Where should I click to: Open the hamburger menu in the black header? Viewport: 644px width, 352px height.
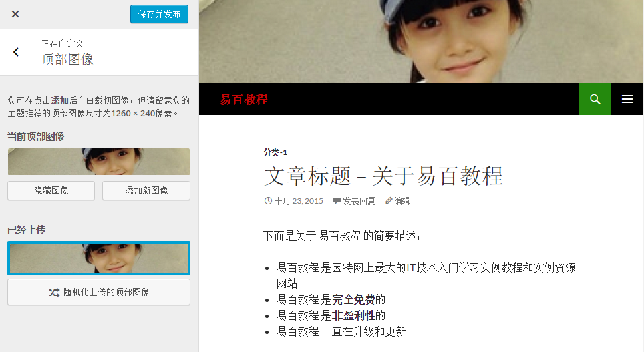point(627,99)
